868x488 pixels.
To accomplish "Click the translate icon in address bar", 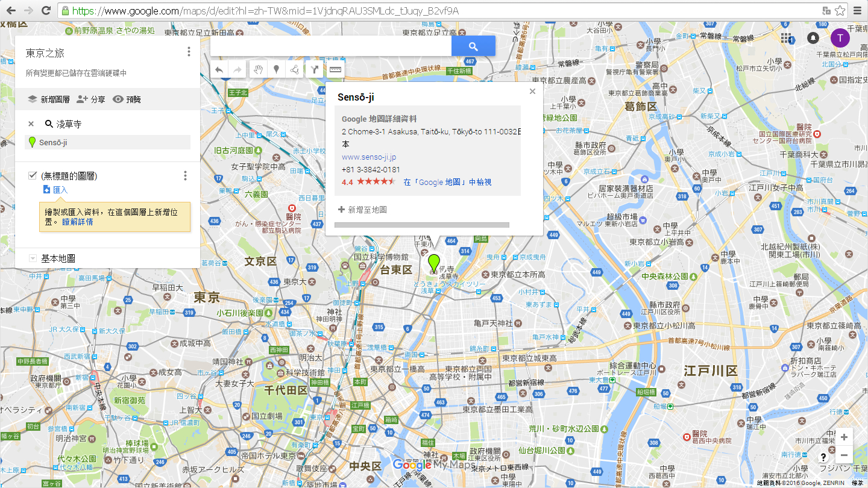I will [x=826, y=10].
